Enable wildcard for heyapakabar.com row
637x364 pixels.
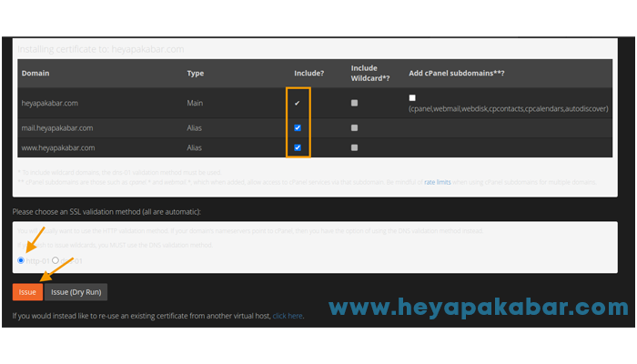click(x=354, y=103)
